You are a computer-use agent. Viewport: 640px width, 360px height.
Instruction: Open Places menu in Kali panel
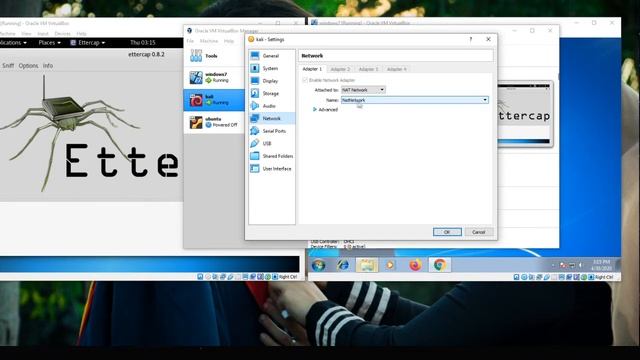click(49, 42)
